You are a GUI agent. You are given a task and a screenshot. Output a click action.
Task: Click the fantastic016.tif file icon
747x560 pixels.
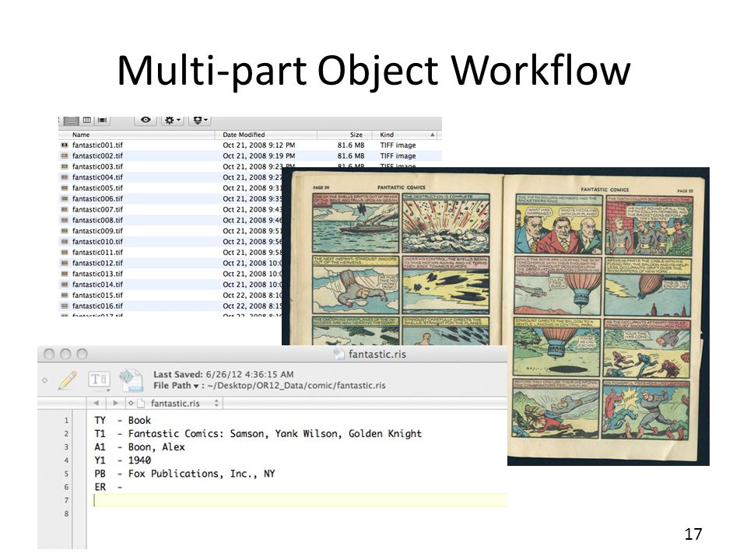click(x=65, y=306)
